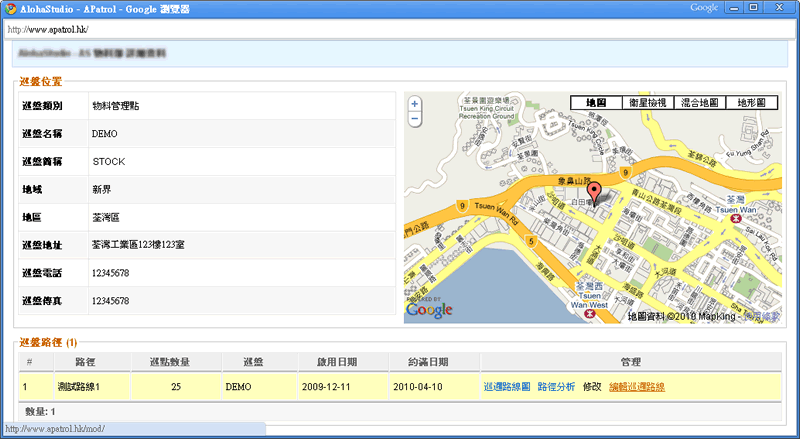This screenshot has height=439, width=800.
Task: Click the 物料管理點 category value
Action: coord(116,106)
